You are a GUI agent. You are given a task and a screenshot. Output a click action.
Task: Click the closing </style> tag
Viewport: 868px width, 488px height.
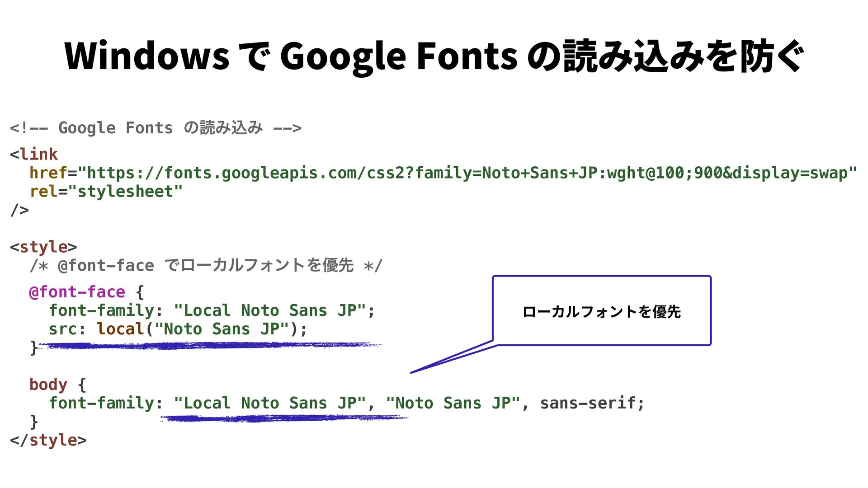point(48,440)
